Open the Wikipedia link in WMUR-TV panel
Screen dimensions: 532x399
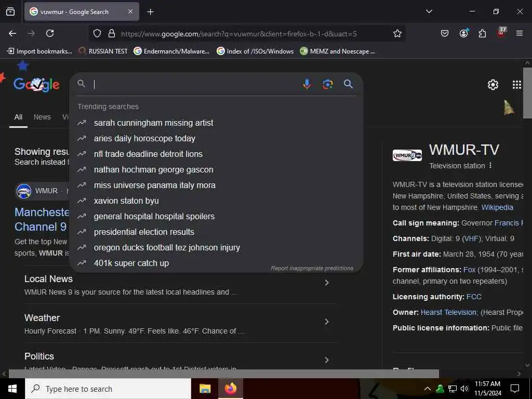point(497,207)
